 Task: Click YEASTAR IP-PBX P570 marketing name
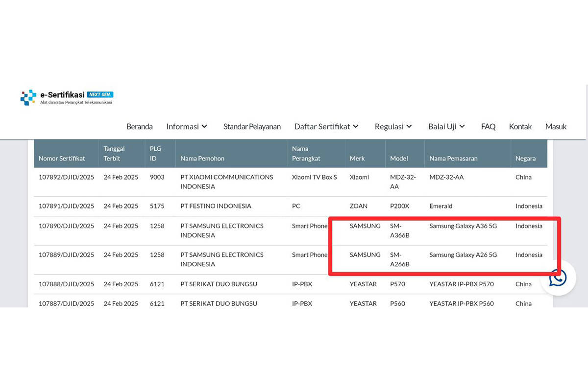click(x=462, y=284)
